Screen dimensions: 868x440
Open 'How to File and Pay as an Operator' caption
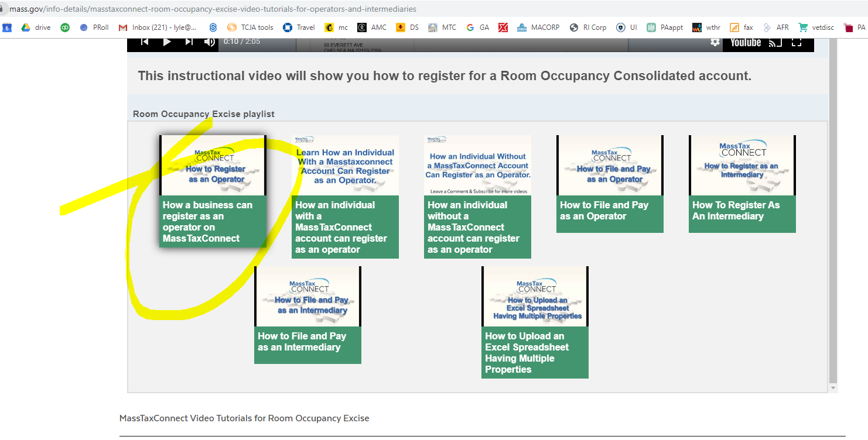coord(610,214)
